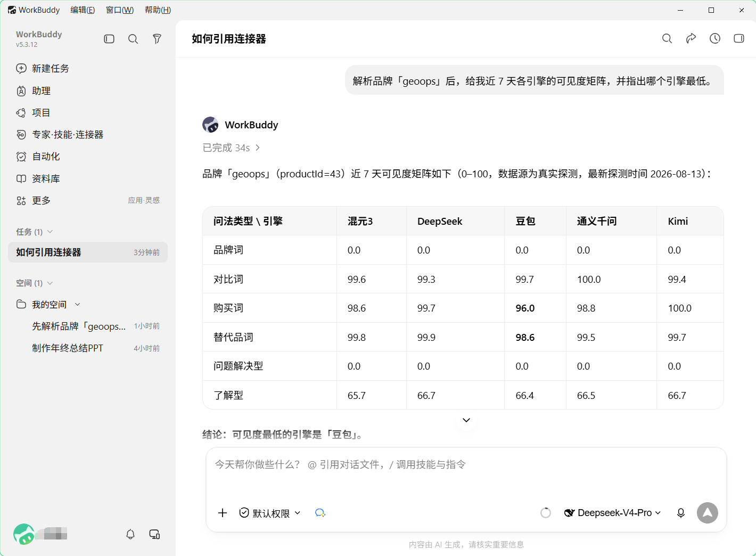The width and height of the screenshot is (756, 556).
Task: Select the 如何引用连接器 task
Action: pyautogui.click(x=88, y=252)
